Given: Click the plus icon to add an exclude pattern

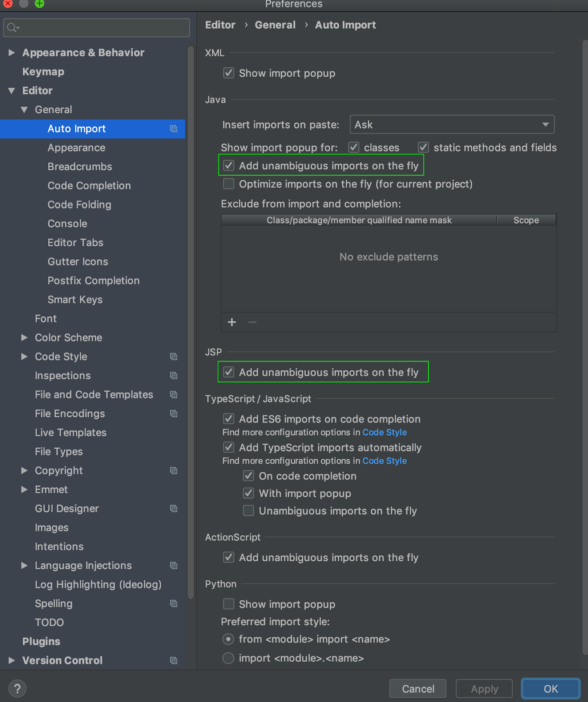Looking at the screenshot, I should [x=232, y=322].
